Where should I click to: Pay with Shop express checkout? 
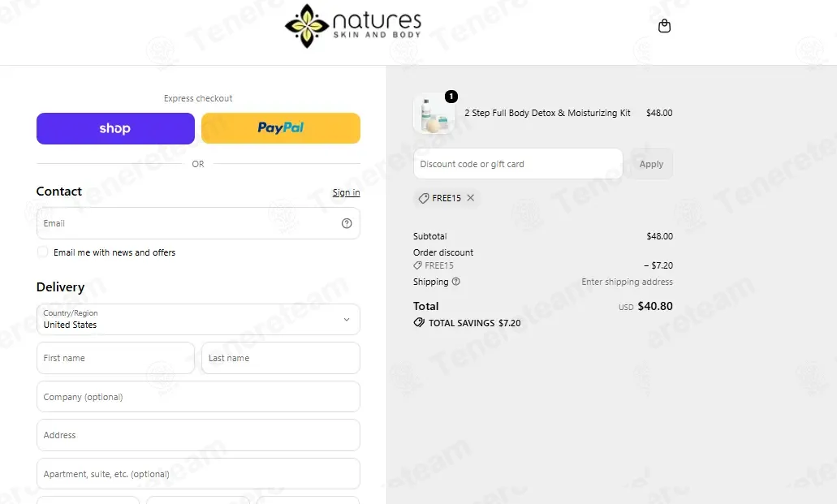coord(115,128)
